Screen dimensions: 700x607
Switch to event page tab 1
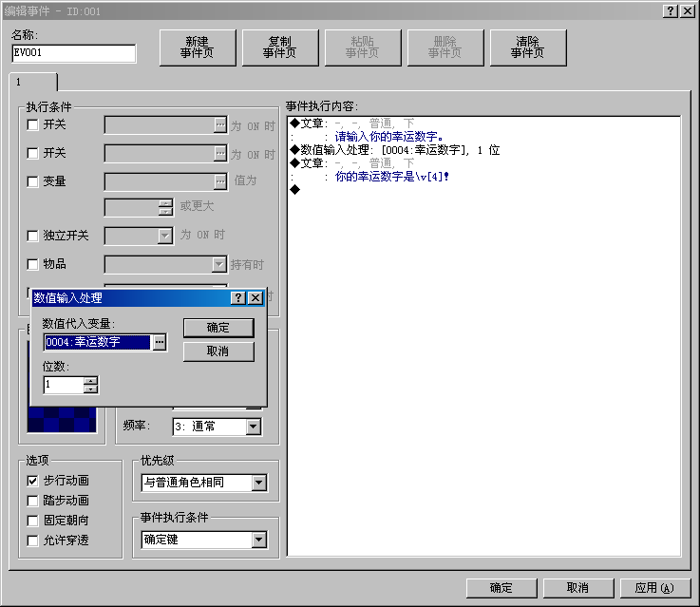[x=33, y=82]
